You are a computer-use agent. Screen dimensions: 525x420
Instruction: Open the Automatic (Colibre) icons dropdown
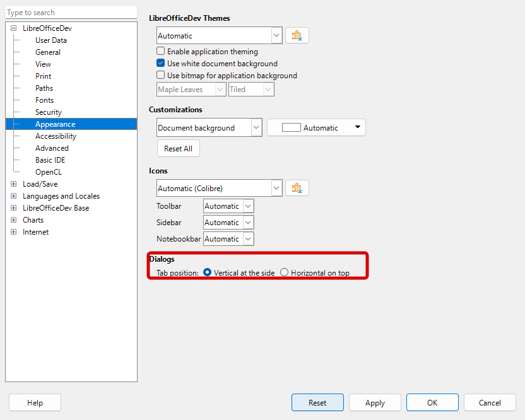coord(276,188)
